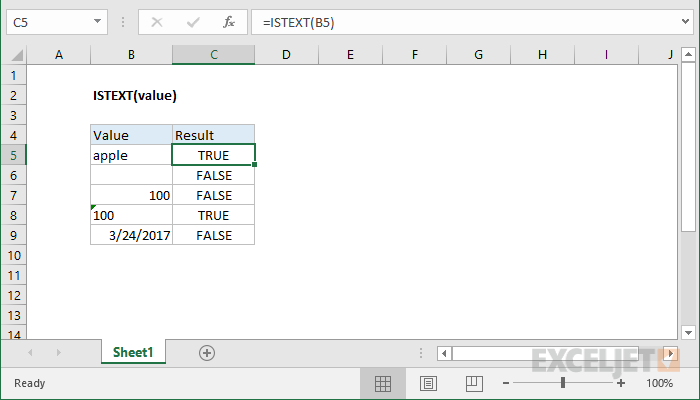Select column C header
The width and height of the screenshot is (700, 400).
213,54
